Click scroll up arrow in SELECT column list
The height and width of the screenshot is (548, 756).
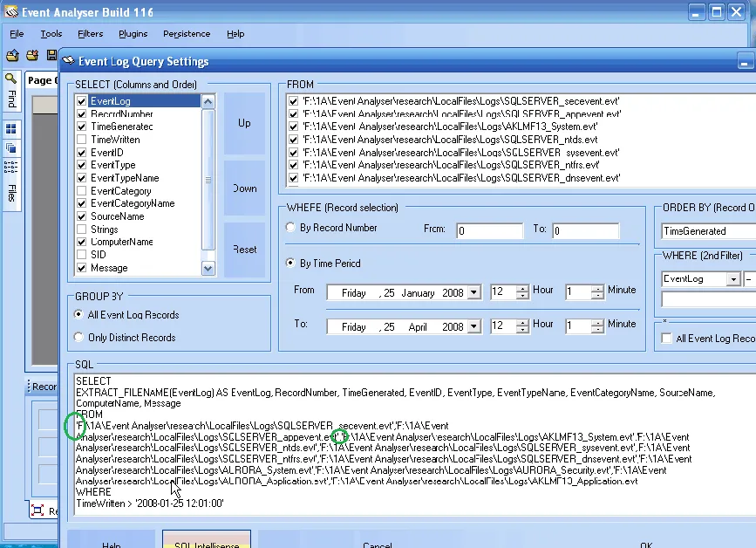coord(208,101)
